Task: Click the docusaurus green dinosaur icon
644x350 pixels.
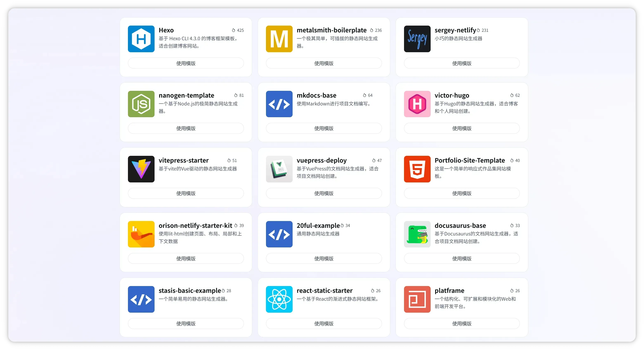Action: tap(417, 234)
